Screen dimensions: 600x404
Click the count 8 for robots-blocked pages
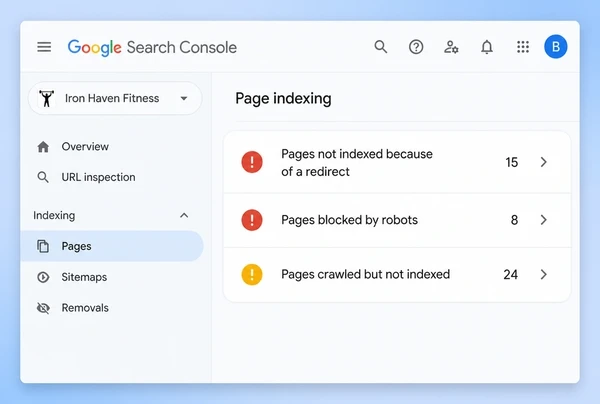tap(514, 220)
